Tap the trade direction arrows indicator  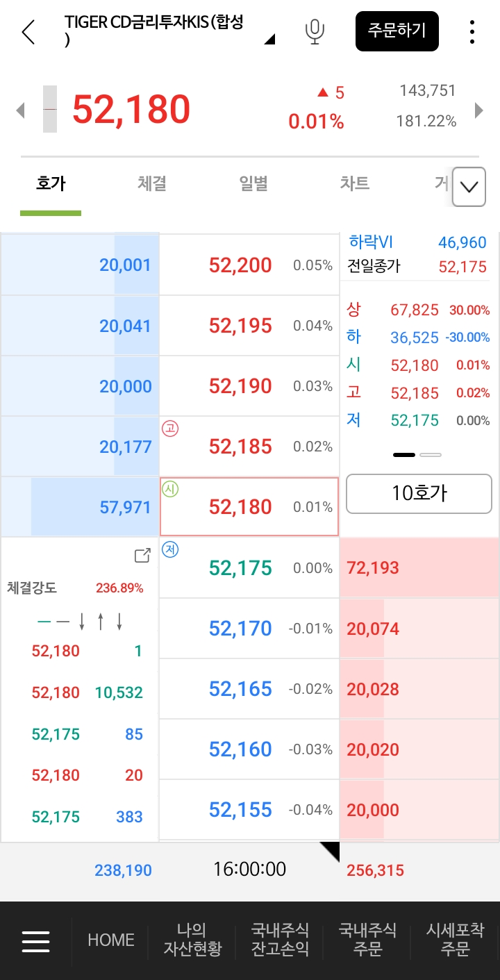pos(81,622)
